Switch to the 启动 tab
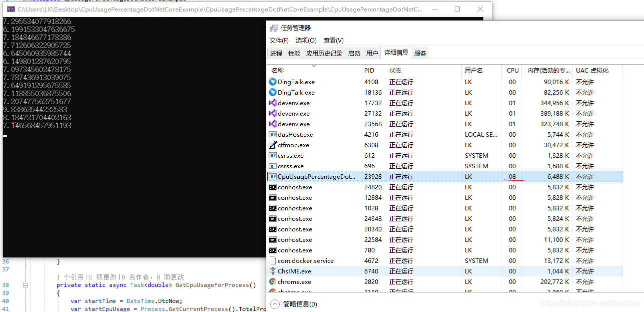Image resolution: width=644 pixels, height=312 pixels. pos(354,53)
